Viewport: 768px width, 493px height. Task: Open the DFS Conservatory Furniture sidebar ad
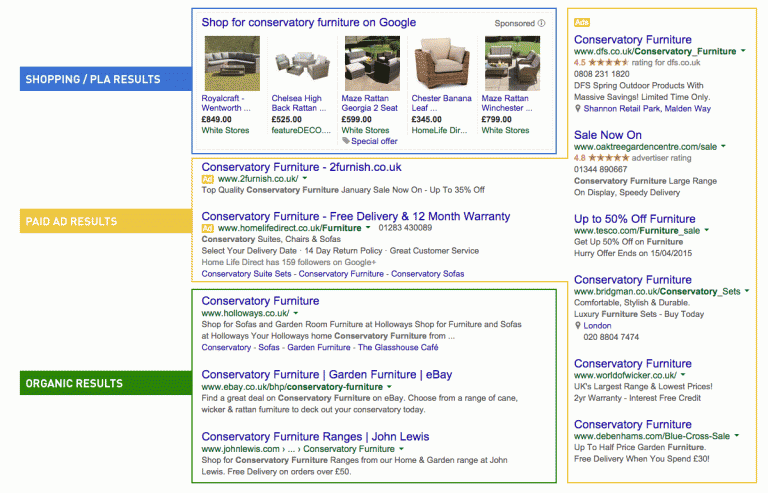pyautogui.click(x=633, y=40)
